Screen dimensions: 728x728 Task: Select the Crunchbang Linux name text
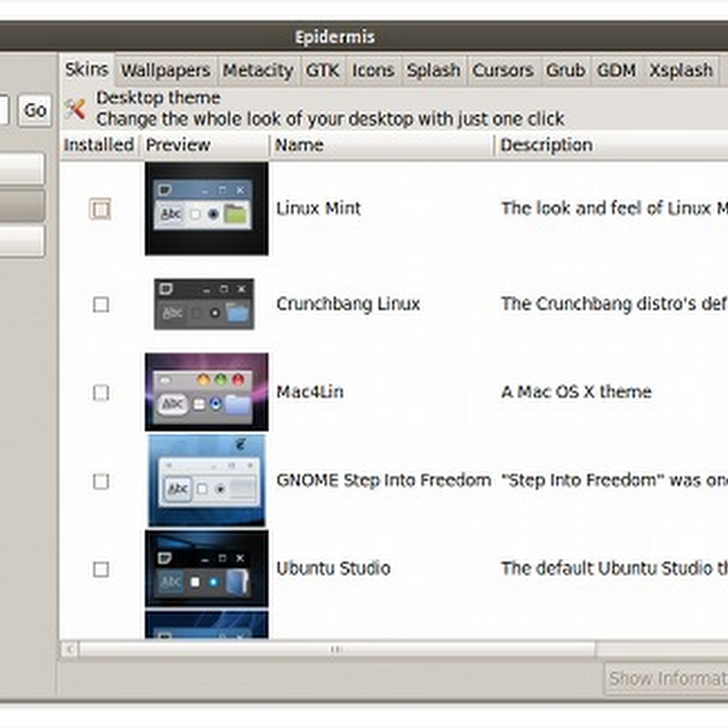(349, 304)
